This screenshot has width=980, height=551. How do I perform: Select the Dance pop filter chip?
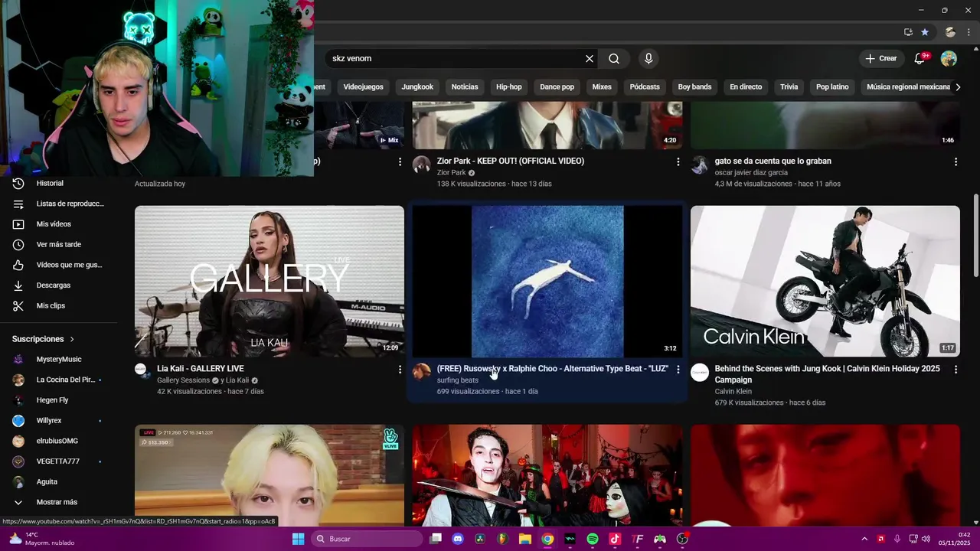click(x=557, y=86)
